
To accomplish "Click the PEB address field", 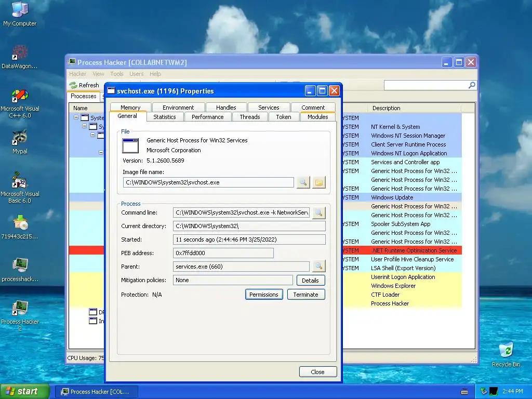I will tap(223, 253).
